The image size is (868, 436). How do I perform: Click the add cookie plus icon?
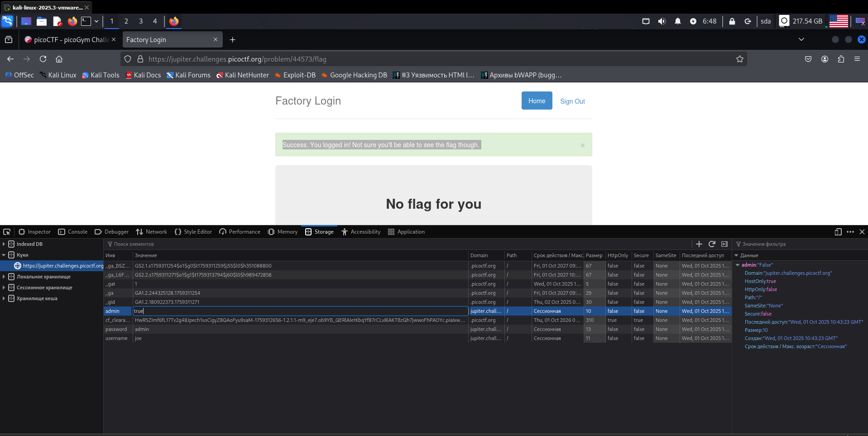(x=699, y=244)
